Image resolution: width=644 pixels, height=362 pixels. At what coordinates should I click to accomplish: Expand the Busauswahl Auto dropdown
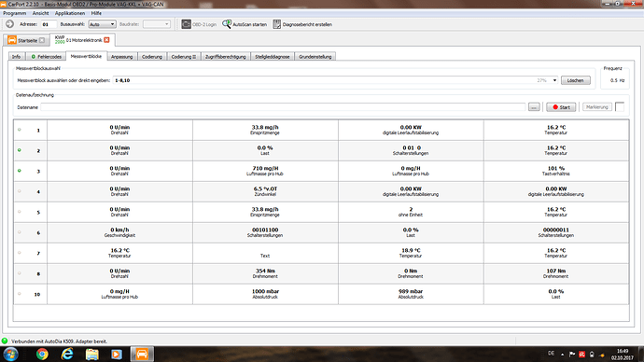(102, 24)
